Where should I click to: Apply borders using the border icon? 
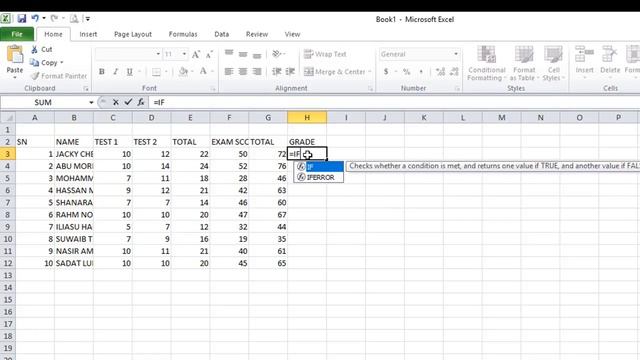(156, 72)
